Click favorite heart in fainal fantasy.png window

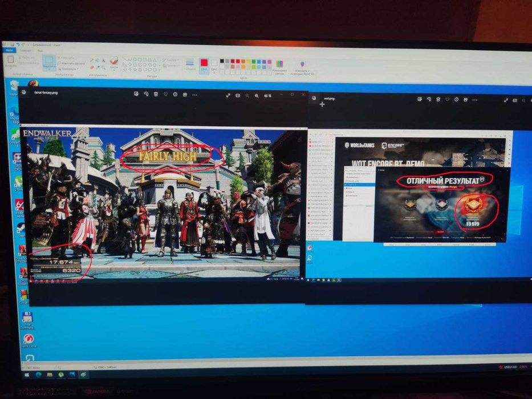pyautogui.click(x=165, y=95)
